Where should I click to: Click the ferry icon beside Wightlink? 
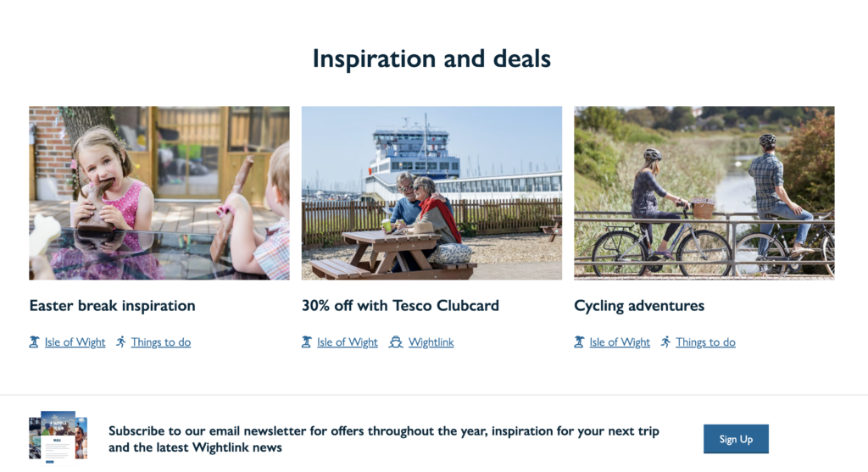point(395,342)
